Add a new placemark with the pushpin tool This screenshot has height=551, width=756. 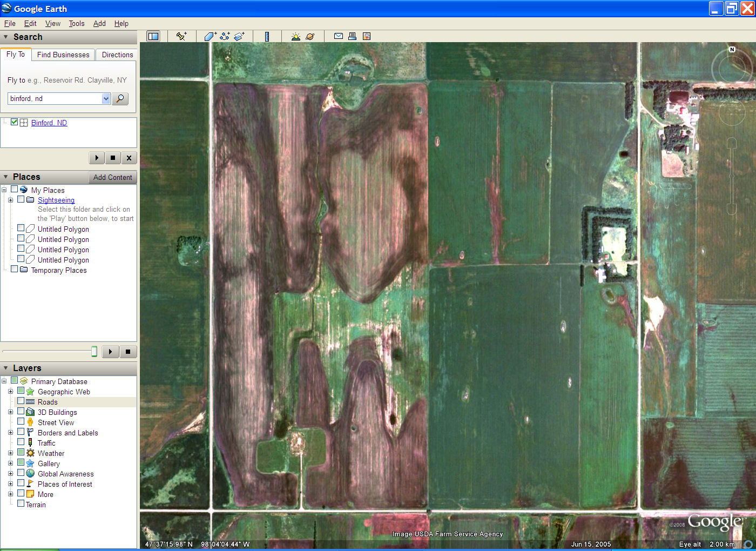pyautogui.click(x=181, y=36)
